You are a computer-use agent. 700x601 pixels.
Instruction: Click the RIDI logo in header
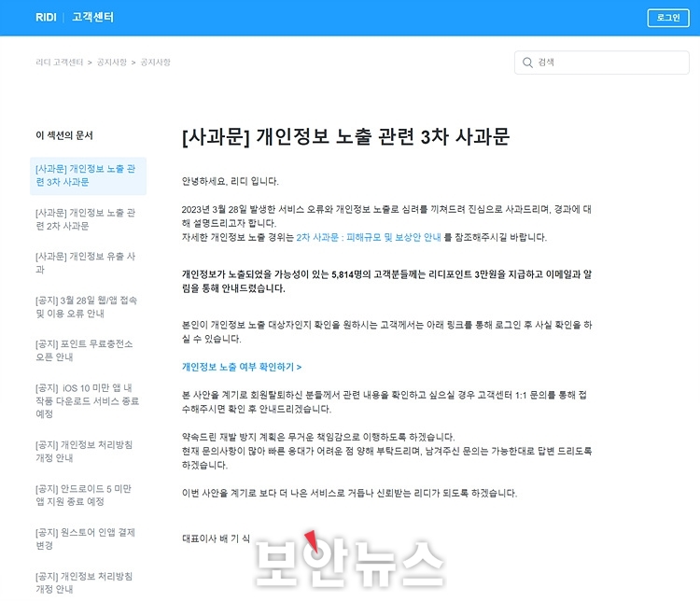(46, 17)
